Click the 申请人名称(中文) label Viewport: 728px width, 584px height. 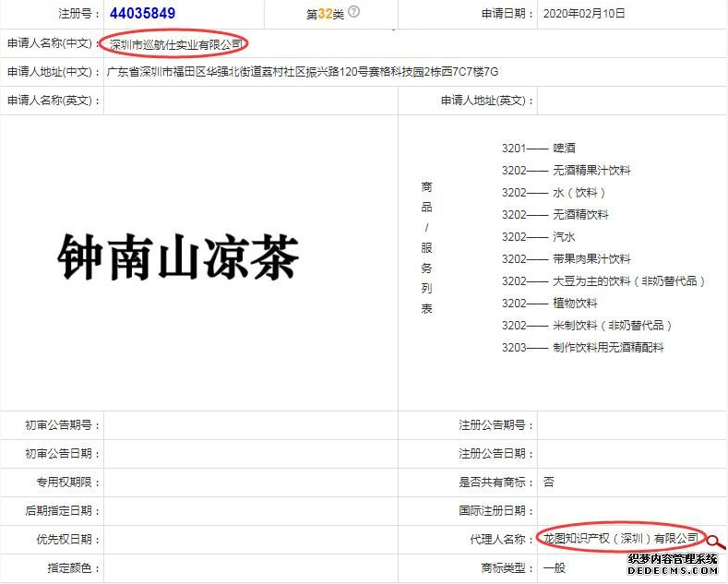click(x=54, y=43)
